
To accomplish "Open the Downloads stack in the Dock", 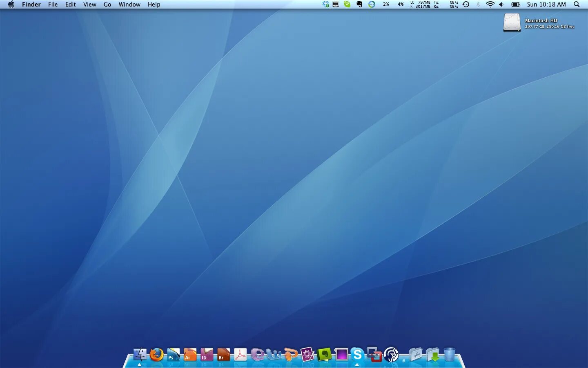I will 434,355.
